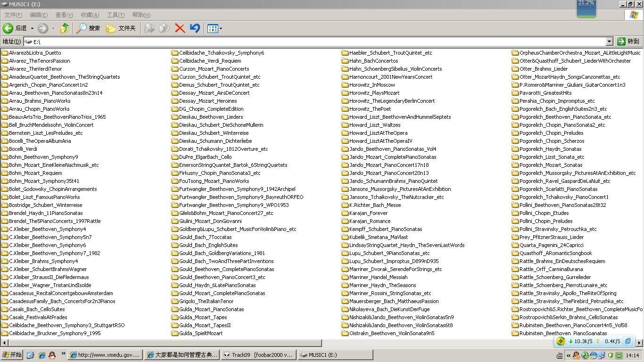
Task: Click Giulini_Mozart_DonGiovanni folder icon
Action: click(175, 221)
